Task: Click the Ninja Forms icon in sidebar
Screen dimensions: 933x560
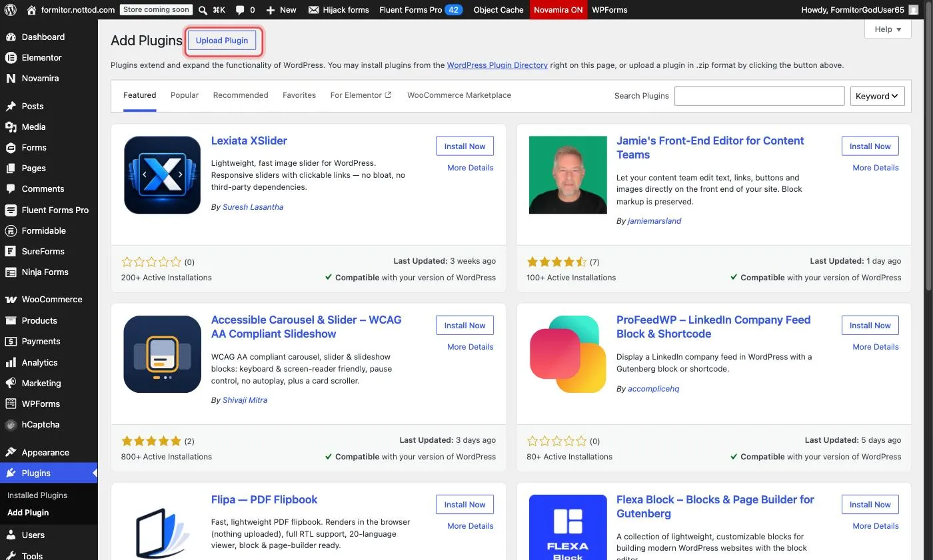Action: (x=11, y=272)
